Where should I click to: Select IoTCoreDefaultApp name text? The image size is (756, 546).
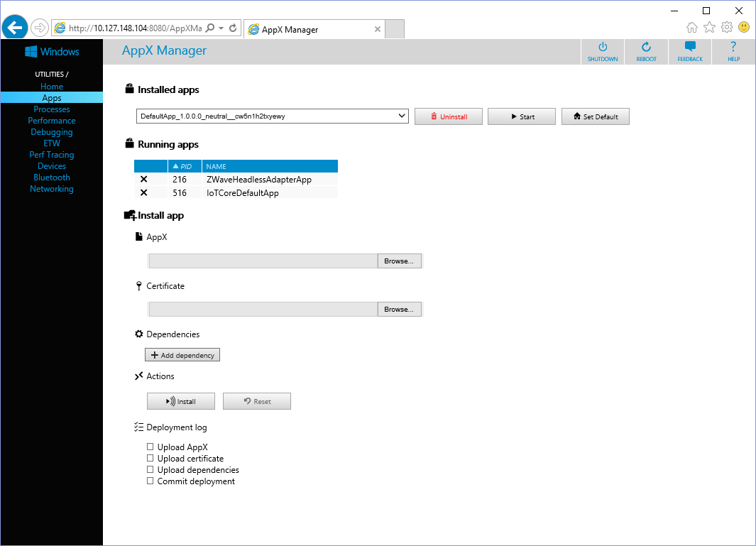pos(243,193)
